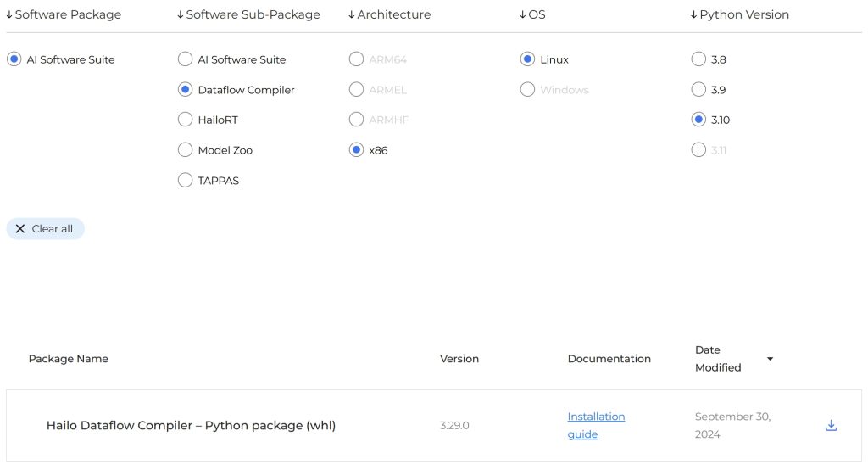Pick Python version 3.11
Image resolution: width=868 pixels, height=470 pixels.
click(x=698, y=150)
